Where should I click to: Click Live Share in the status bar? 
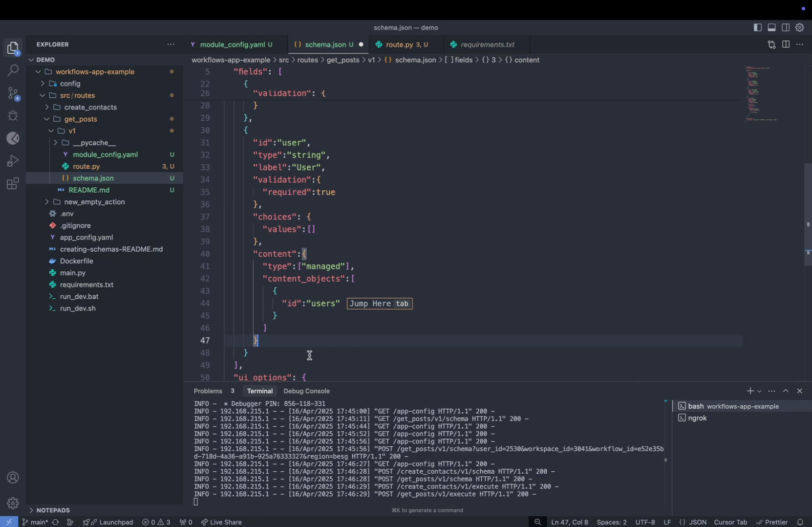click(221, 522)
